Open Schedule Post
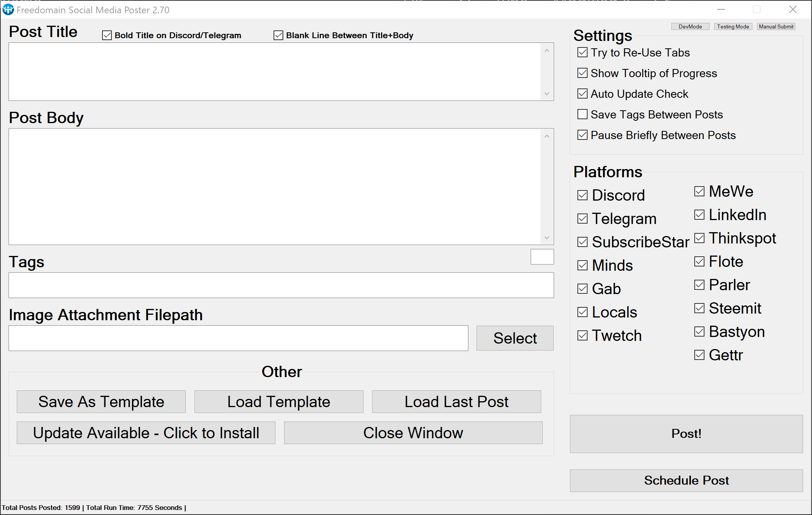Image resolution: width=812 pixels, height=515 pixels. (687, 480)
